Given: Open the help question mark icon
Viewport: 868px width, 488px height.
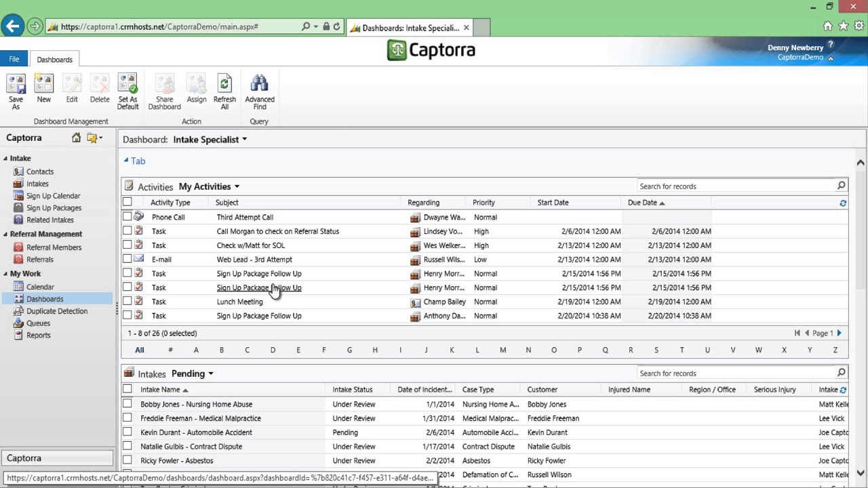Looking at the screenshot, I should click(831, 45).
